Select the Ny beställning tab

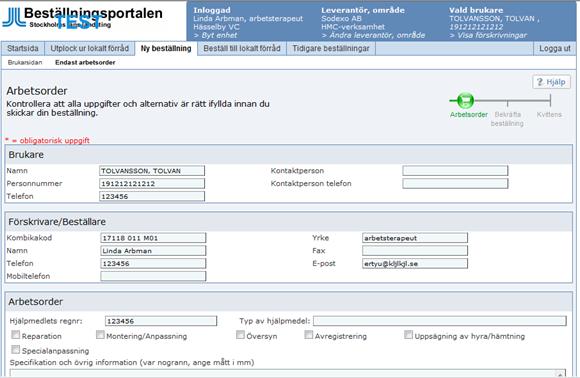[166, 48]
